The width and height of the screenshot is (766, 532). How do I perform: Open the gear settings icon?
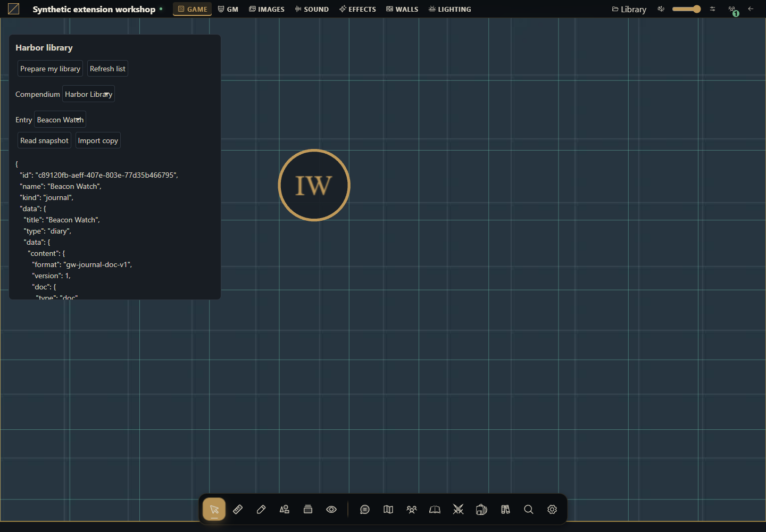[552, 510]
